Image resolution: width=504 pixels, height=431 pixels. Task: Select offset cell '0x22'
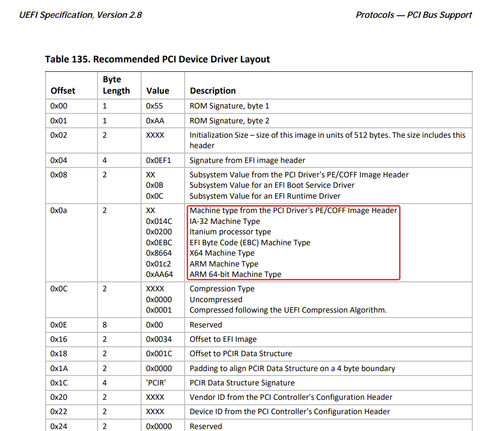pos(59,411)
